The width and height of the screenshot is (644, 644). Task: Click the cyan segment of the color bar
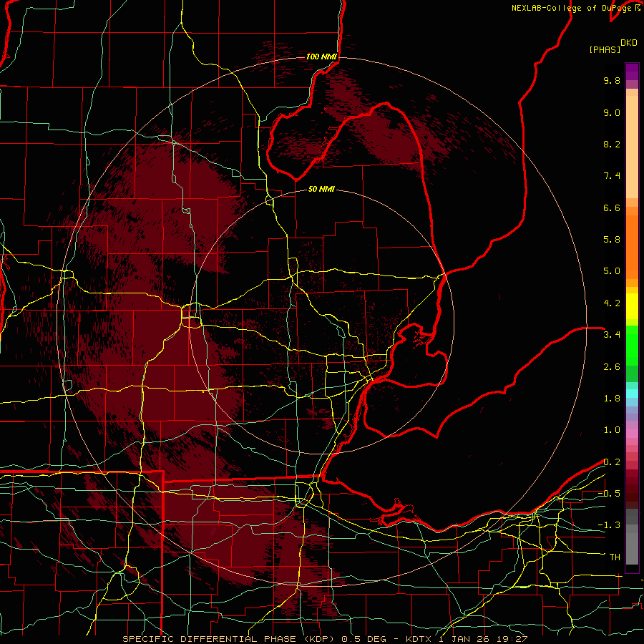[x=632, y=394]
